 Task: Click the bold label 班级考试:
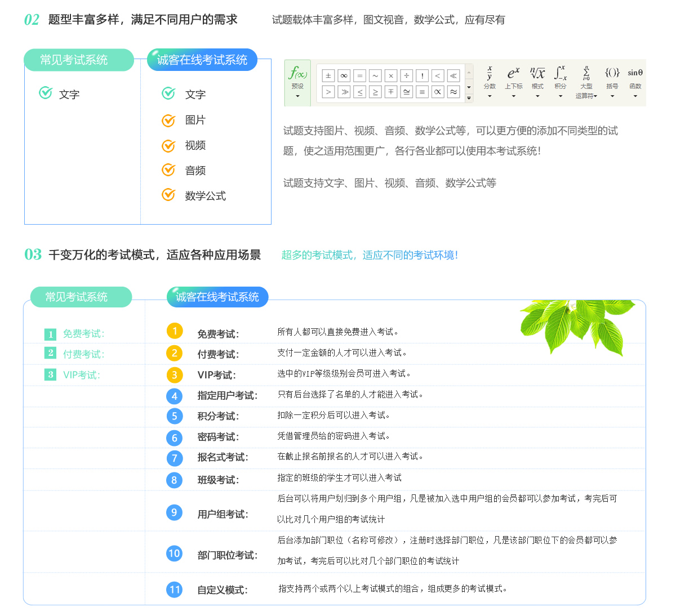pos(218,480)
